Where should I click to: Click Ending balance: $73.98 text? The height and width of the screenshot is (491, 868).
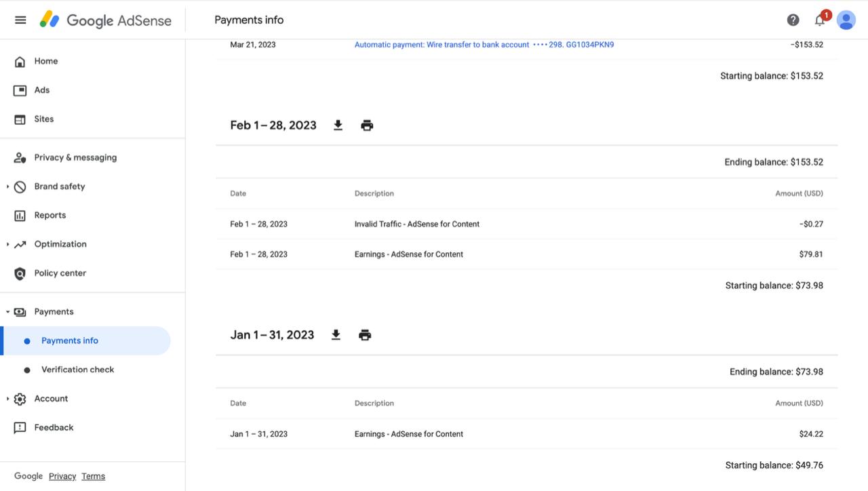pyautogui.click(x=776, y=372)
